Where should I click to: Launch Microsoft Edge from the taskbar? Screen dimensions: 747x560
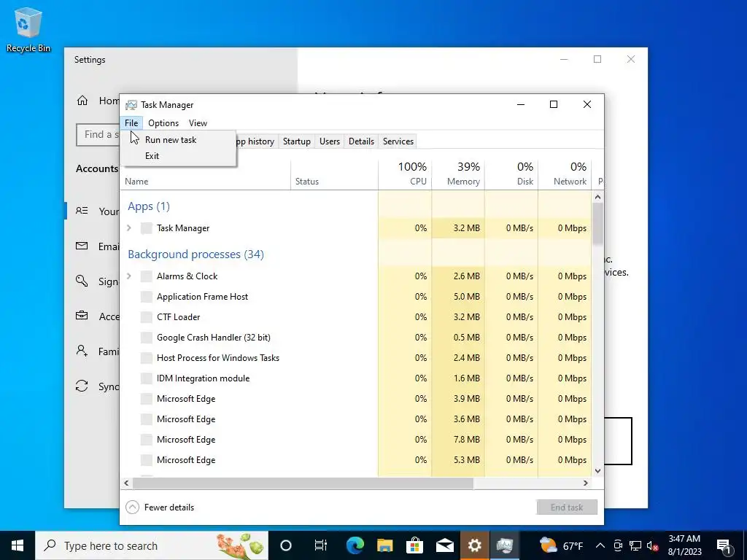[355, 545]
